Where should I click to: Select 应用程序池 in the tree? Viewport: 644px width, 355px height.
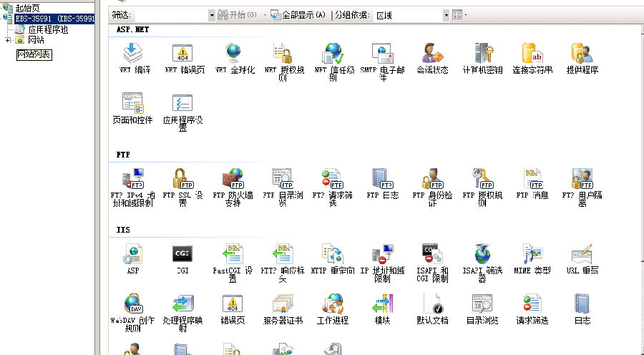coord(48,30)
